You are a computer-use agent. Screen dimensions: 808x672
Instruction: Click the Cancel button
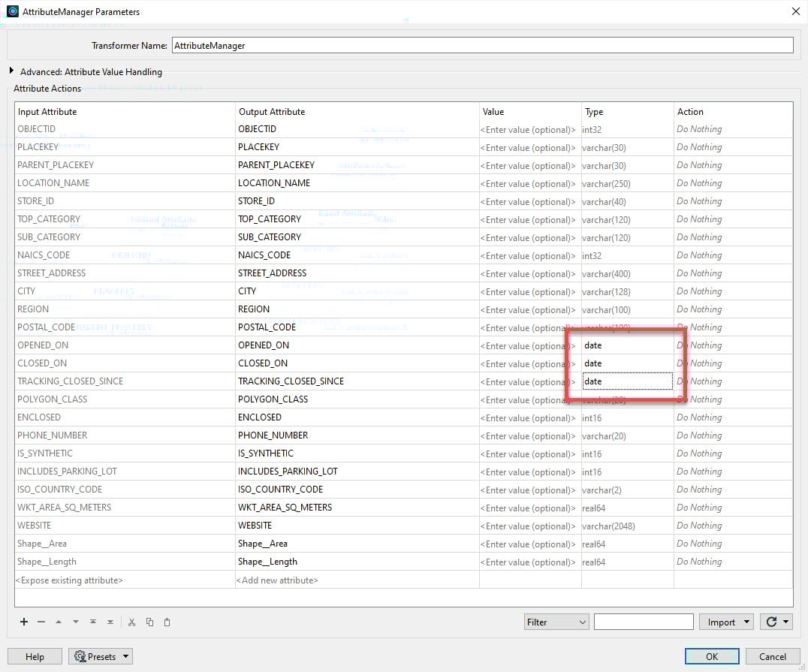tap(773, 656)
